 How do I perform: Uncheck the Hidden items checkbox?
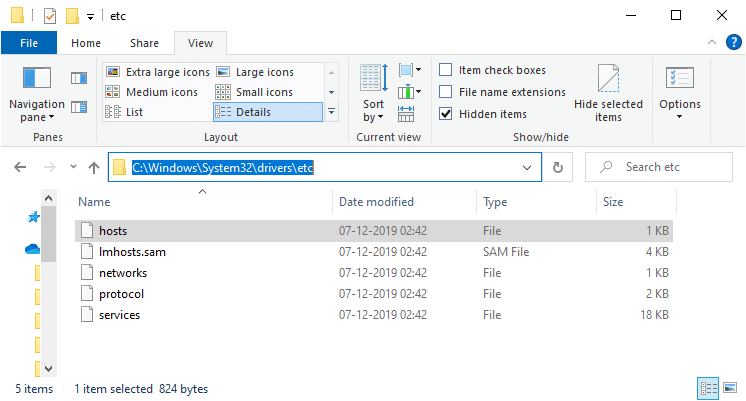[x=446, y=114]
